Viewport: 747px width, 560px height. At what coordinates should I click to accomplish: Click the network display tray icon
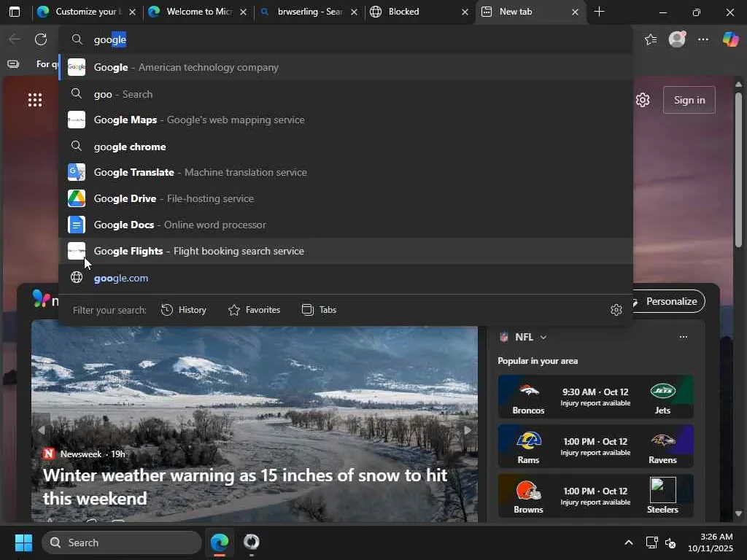[651, 542]
